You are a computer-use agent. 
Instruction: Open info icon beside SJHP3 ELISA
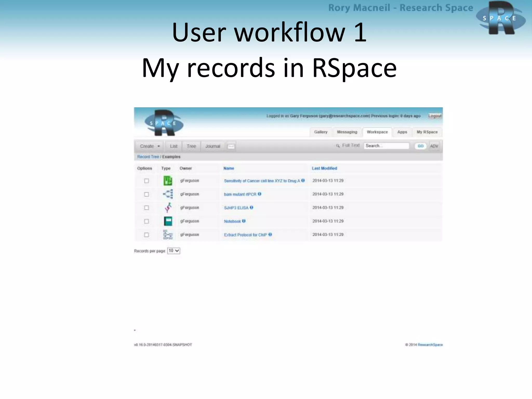(251, 207)
